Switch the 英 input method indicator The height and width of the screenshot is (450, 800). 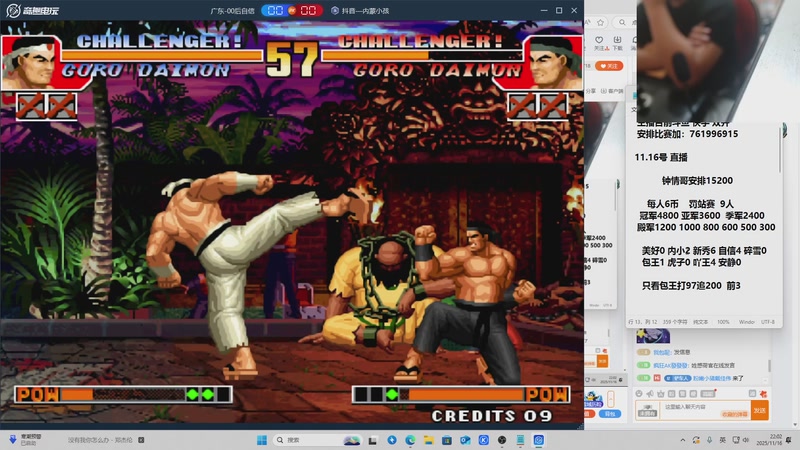click(722, 440)
